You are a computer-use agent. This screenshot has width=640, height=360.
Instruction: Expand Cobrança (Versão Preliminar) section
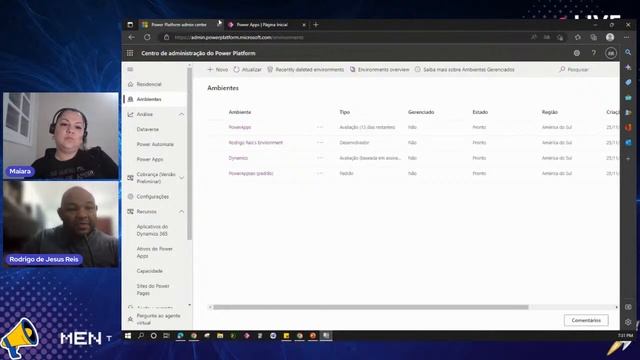[181, 178]
